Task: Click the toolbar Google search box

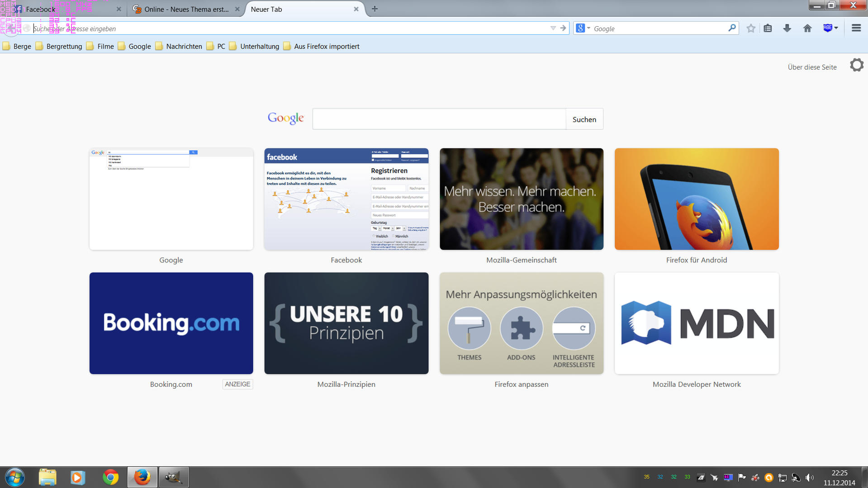Action: pyautogui.click(x=658, y=28)
